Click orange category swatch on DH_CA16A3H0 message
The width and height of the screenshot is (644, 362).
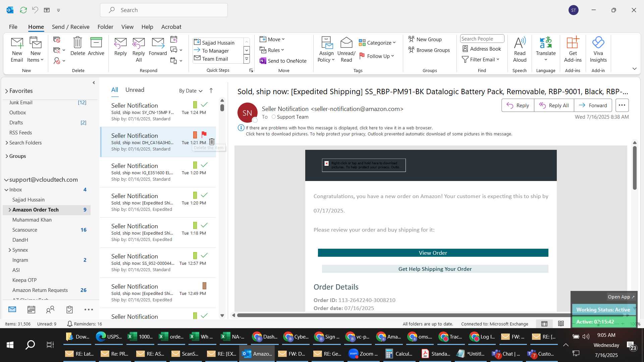tap(195, 135)
